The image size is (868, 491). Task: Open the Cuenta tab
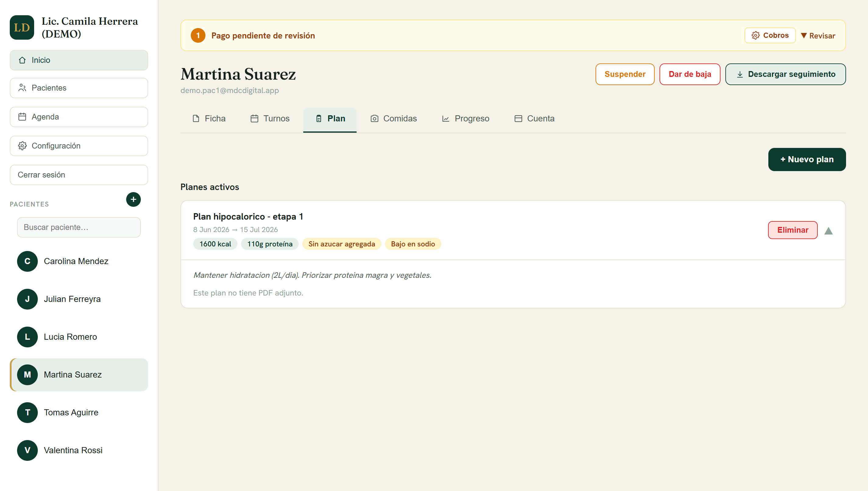(534, 118)
